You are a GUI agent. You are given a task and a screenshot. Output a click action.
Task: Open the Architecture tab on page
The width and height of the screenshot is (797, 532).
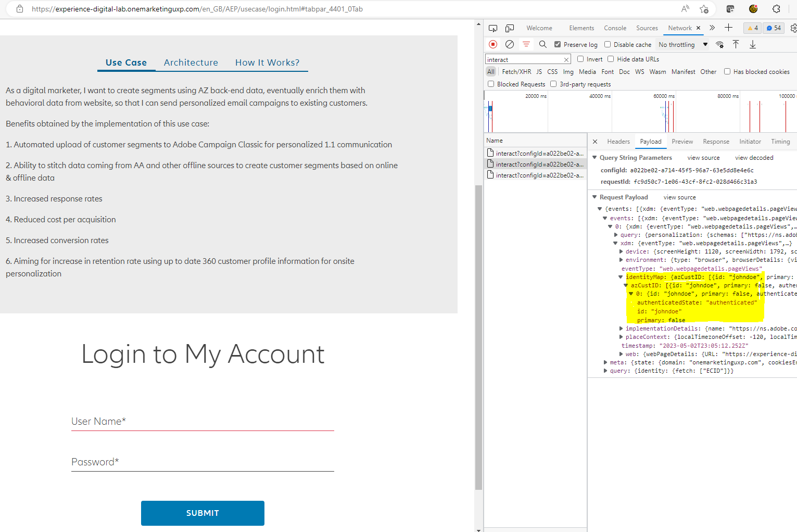click(191, 62)
